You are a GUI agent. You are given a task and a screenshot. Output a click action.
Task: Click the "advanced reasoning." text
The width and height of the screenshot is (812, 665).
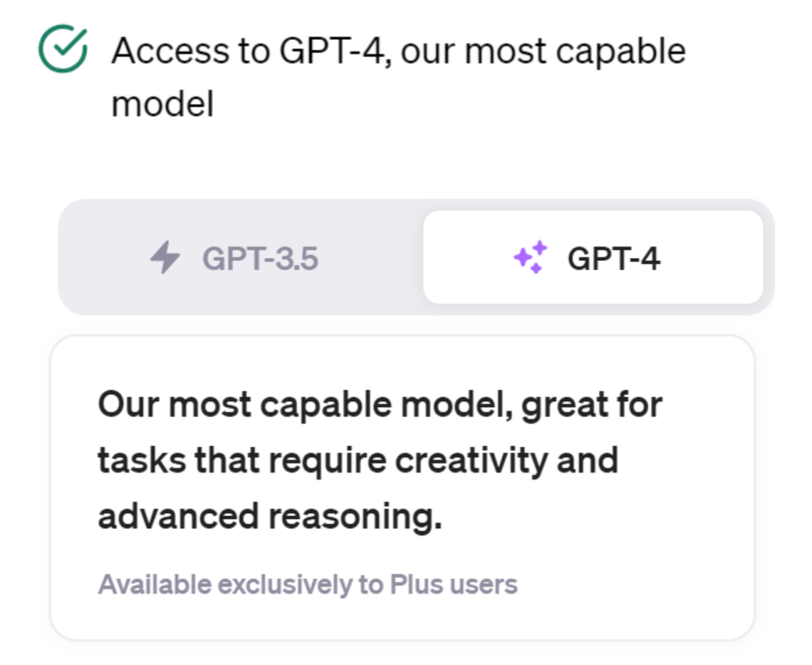click(x=270, y=516)
